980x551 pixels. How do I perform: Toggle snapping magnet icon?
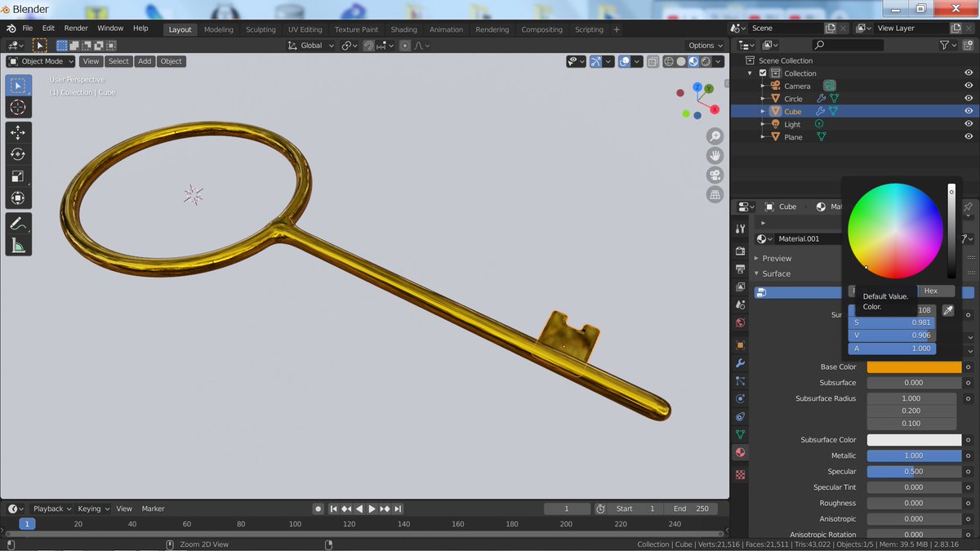(x=369, y=46)
